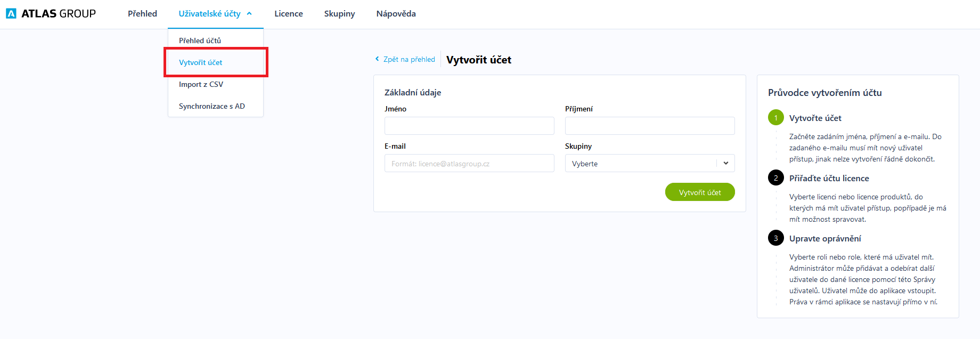Focus the Jméno input field
Image resolution: width=980 pixels, height=339 pixels.
469,126
